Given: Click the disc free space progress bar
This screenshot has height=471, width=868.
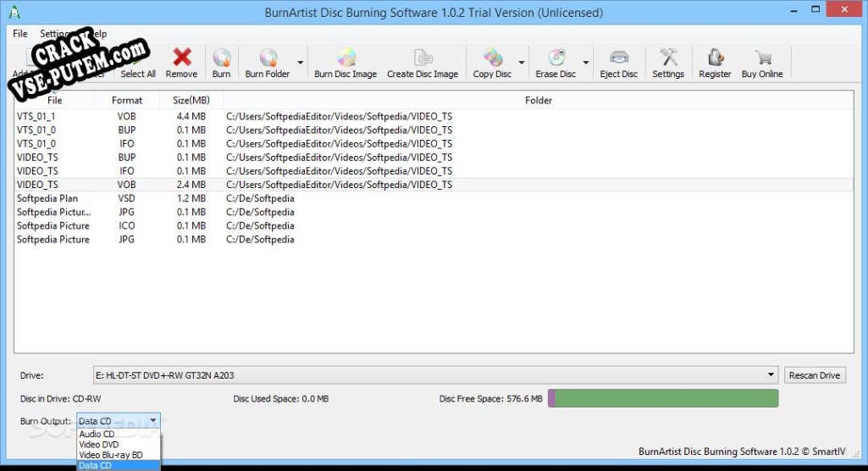Looking at the screenshot, I should 663,398.
